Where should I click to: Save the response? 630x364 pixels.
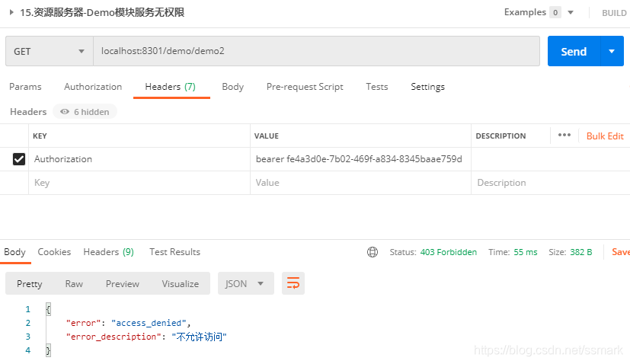[620, 252]
